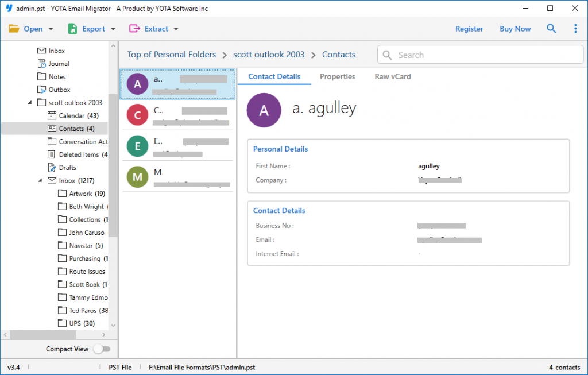This screenshot has height=375, width=588.
Task: Click the three-dot options icon
Action: point(576,28)
